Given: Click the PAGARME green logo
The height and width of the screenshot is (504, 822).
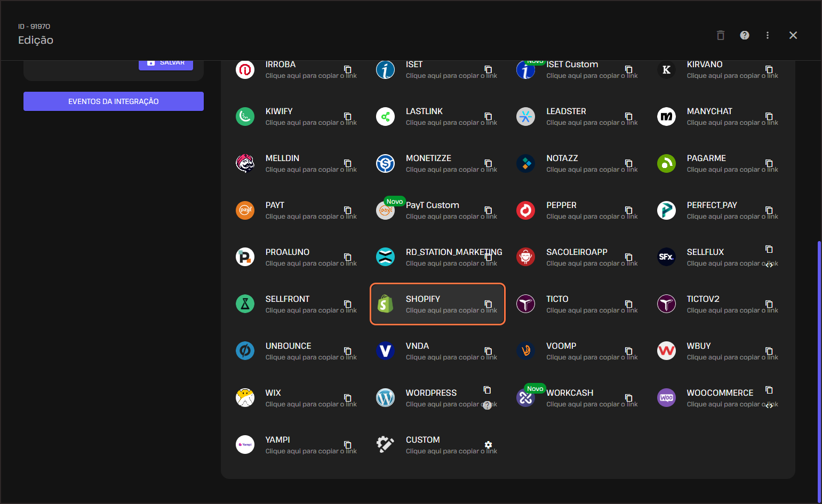Looking at the screenshot, I should tap(666, 163).
